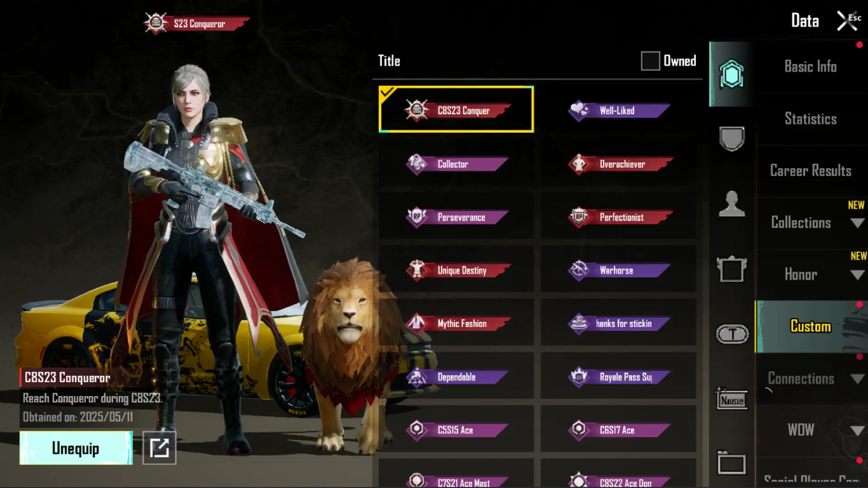The height and width of the screenshot is (488, 868).
Task: Expand the Honor dropdown arrow
Action: 857,275
